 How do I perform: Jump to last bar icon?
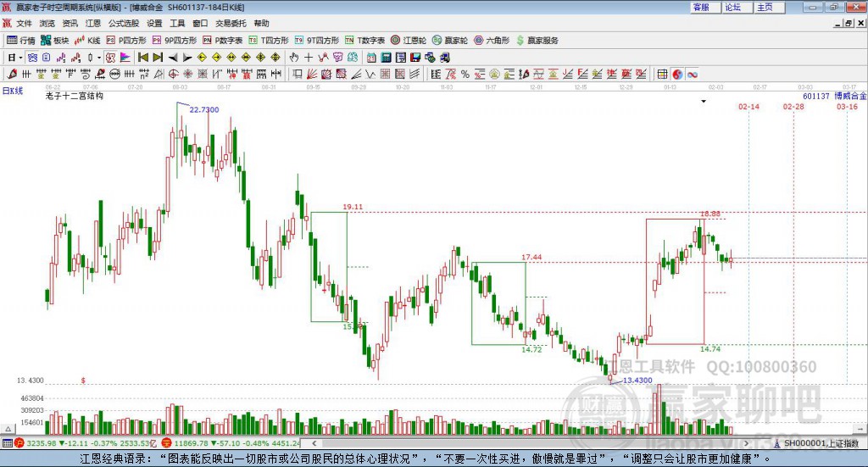[158, 58]
